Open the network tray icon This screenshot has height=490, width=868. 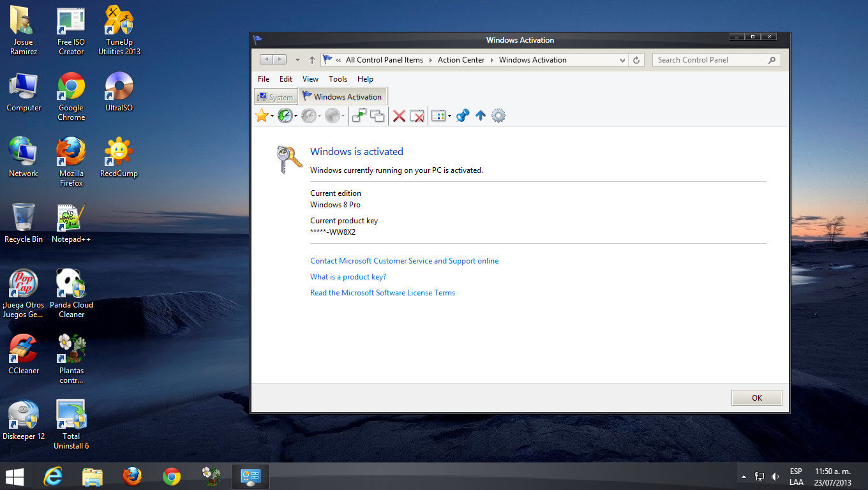tap(759, 477)
